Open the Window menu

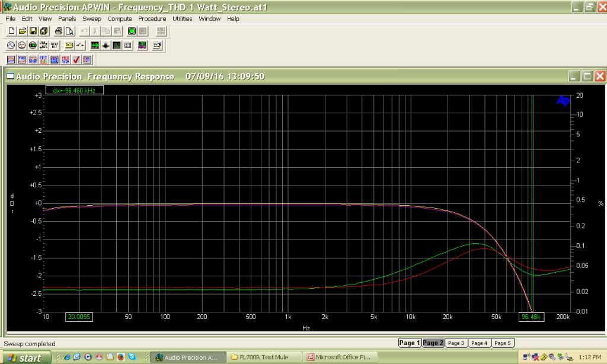(x=209, y=18)
